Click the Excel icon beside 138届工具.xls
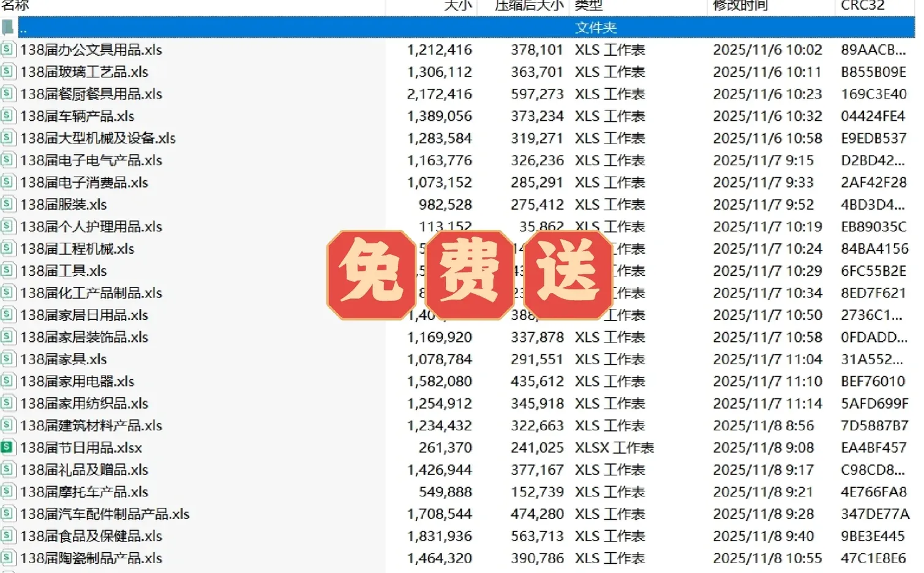Viewport: 924px width, 573px height. point(8,270)
